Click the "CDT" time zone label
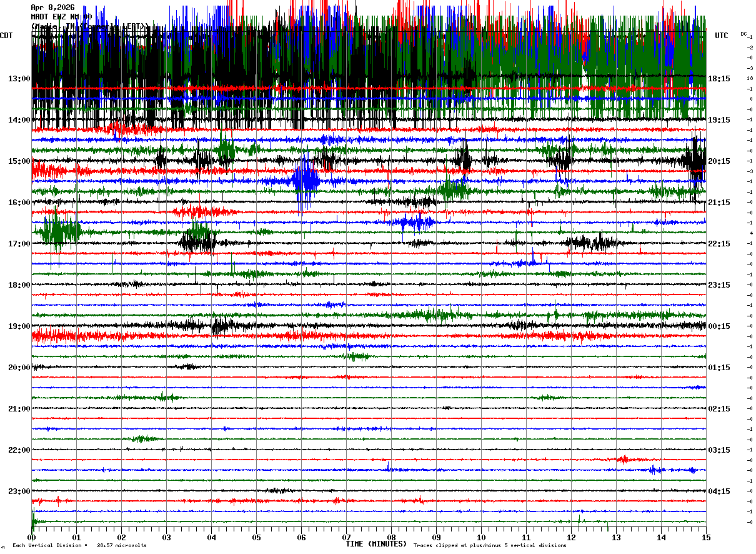The height and width of the screenshot is (554, 756). [x=6, y=36]
